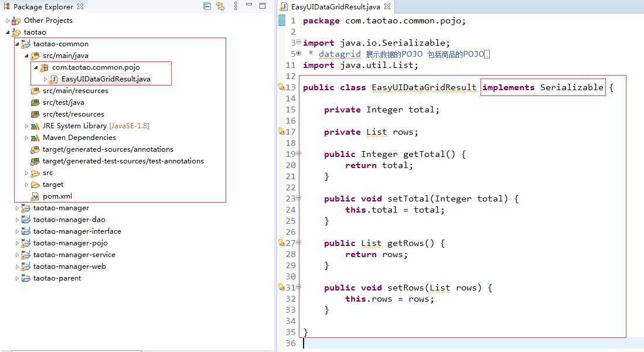
Task: Close the Package Explorer view tab
Action: tap(80, 7)
